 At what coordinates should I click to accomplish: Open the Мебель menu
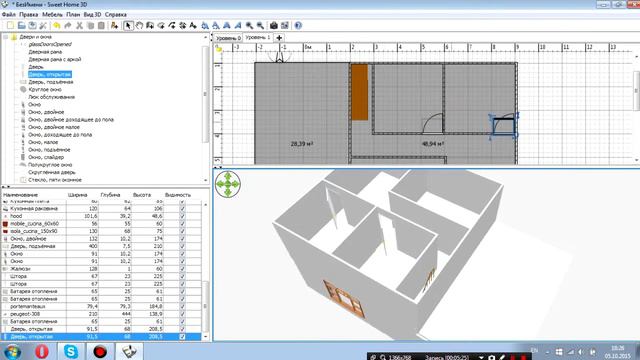click(x=52, y=14)
